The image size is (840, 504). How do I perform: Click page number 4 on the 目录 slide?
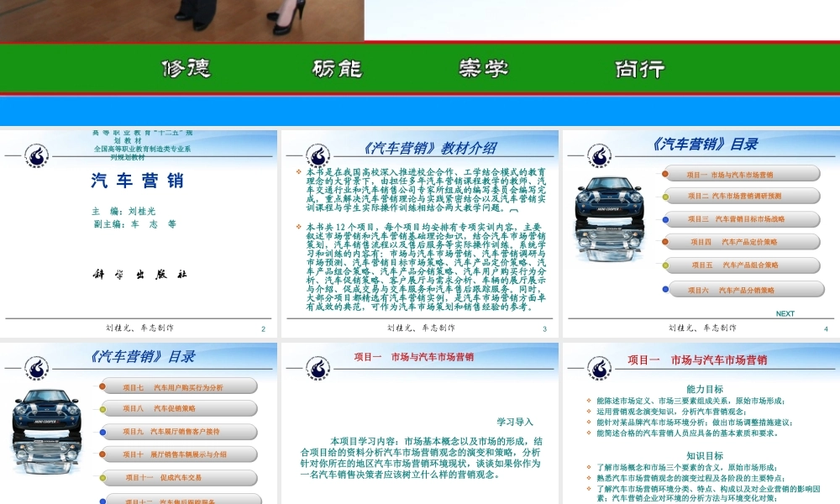click(x=826, y=328)
